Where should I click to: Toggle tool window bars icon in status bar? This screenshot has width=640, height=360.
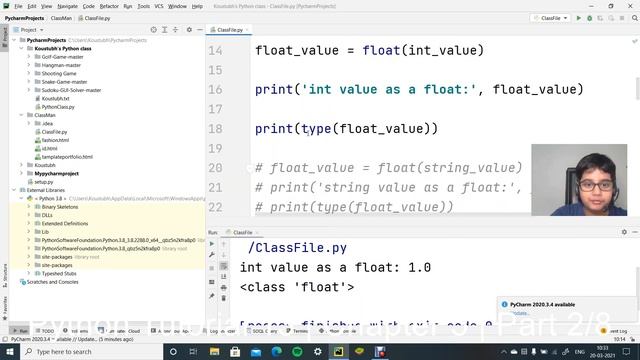5,339
